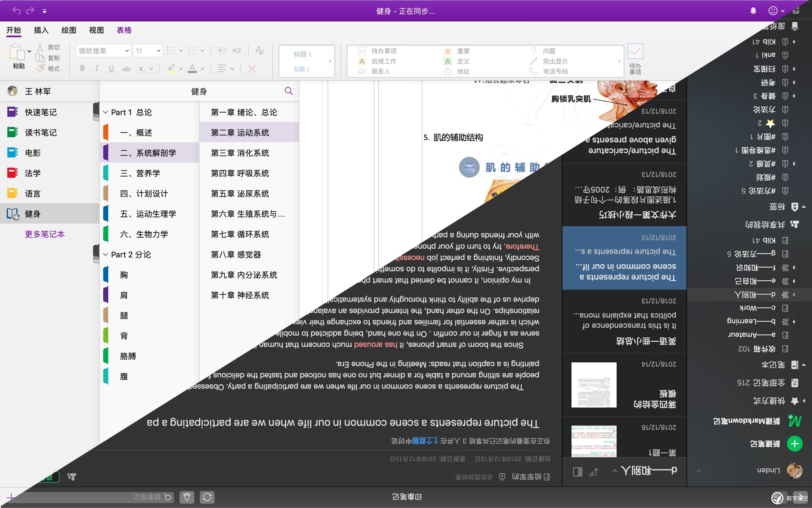Increase the indent level
The width and height of the screenshot is (812, 508).
(x=237, y=51)
